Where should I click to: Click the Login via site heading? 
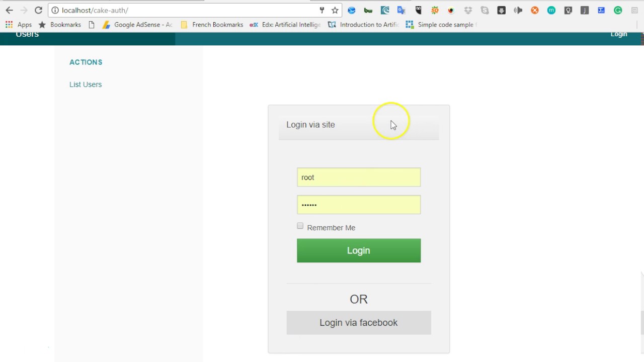[x=310, y=125]
